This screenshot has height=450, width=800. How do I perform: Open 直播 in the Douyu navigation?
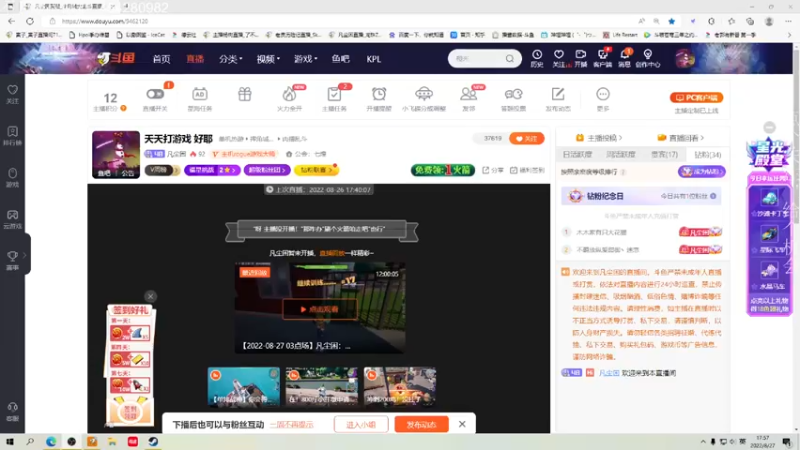point(195,59)
